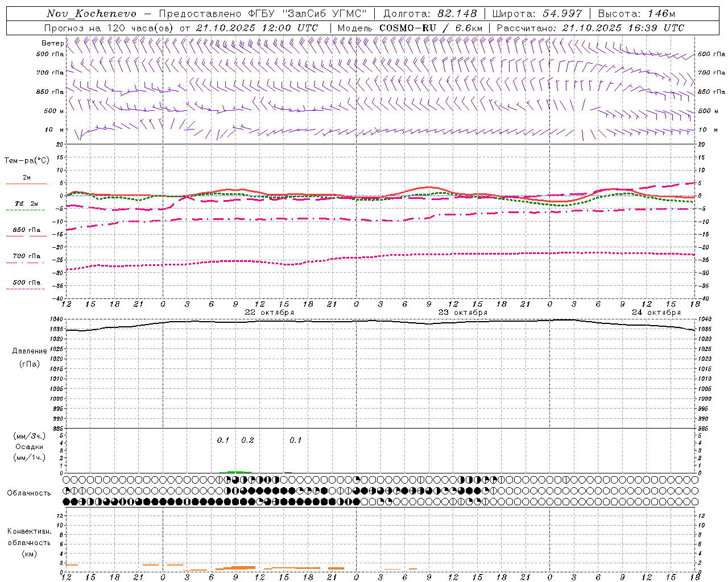Viewport: 728px width, 582px height.
Task: Click the 23 октября date marker
Action: pyautogui.click(x=462, y=313)
